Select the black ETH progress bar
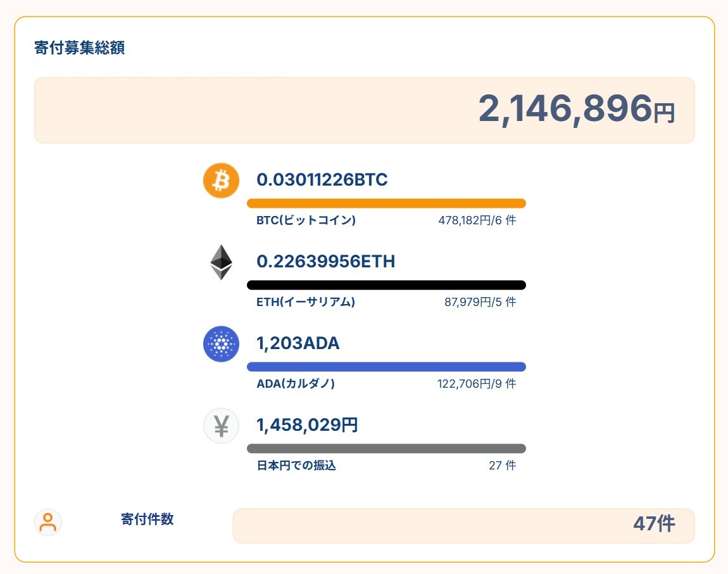Screen dimensions: 728x574 point(386,285)
